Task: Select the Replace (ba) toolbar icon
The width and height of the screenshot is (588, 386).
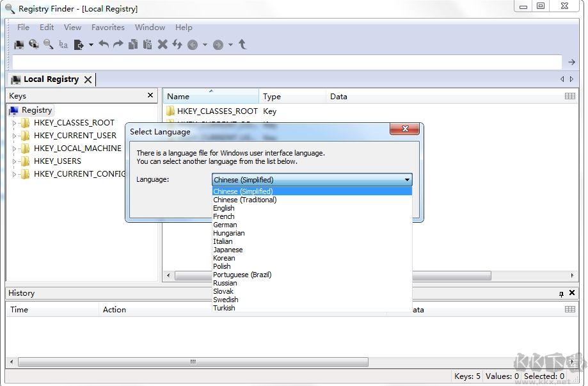Action: click(x=63, y=44)
